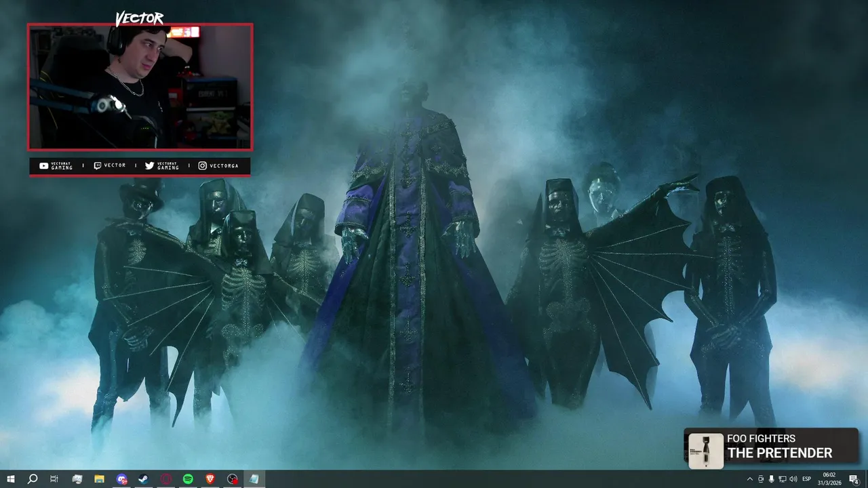Open Action Center with 4 notifications
The image size is (868, 488).
854,479
